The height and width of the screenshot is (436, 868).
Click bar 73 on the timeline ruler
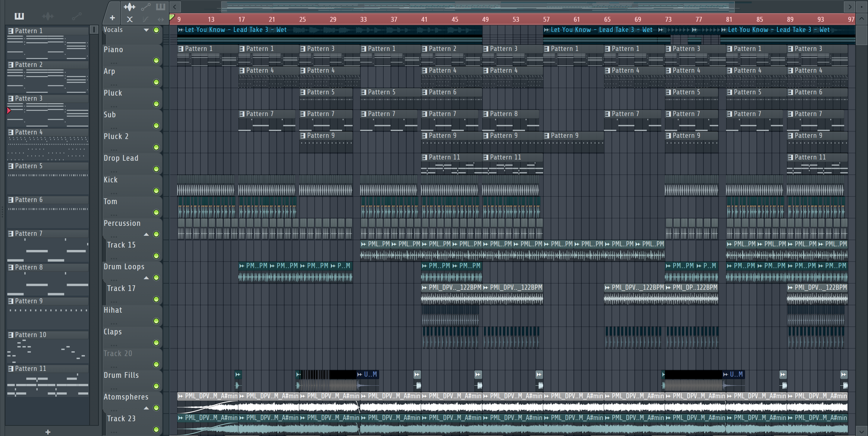pos(668,20)
